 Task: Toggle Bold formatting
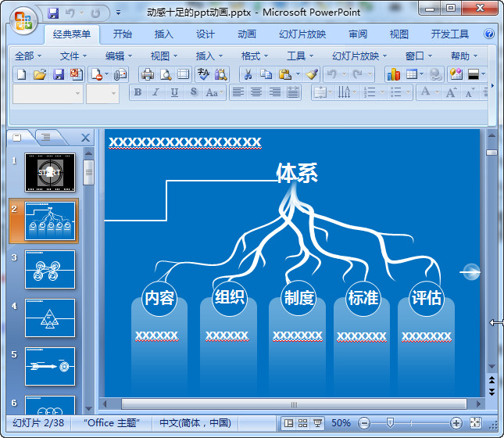tap(138, 93)
